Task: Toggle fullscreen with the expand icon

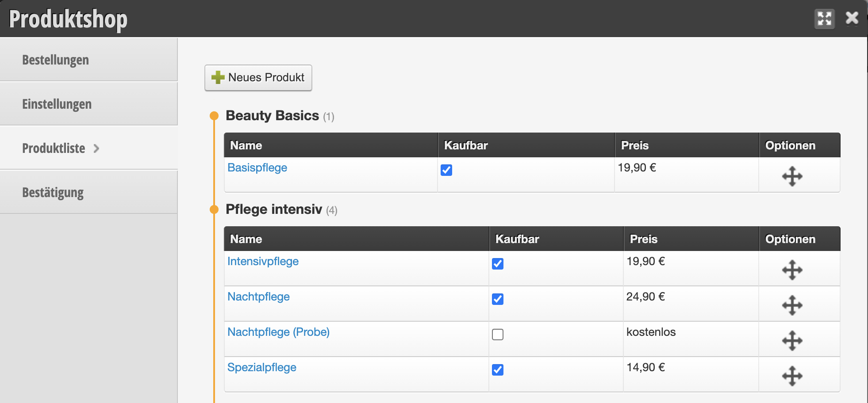Action: coord(825,19)
